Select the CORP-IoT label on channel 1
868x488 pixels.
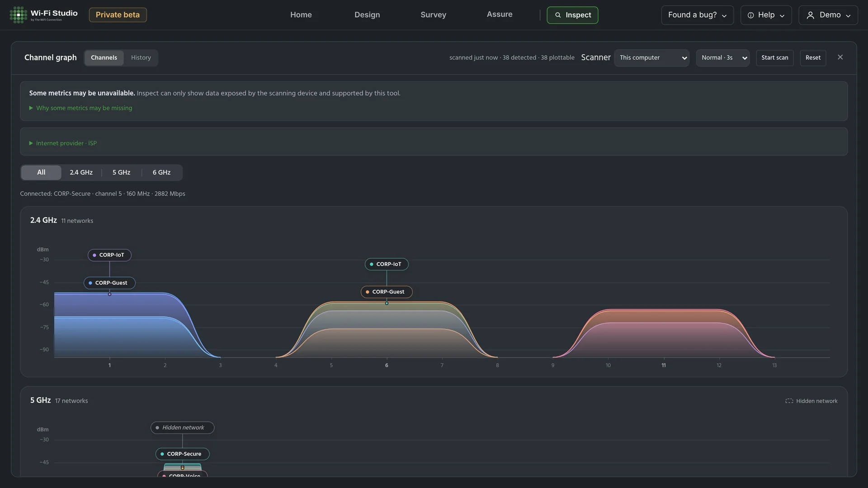pyautogui.click(x=109, y=255)
